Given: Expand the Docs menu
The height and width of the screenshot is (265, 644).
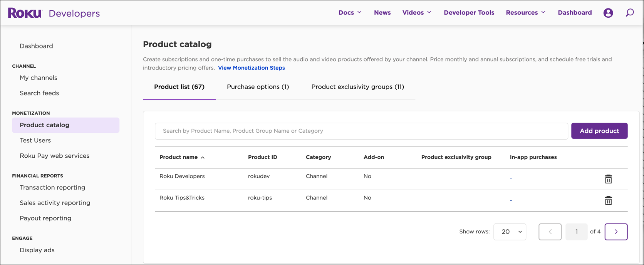Looking at the screenshot, I should tap(350, 13).
